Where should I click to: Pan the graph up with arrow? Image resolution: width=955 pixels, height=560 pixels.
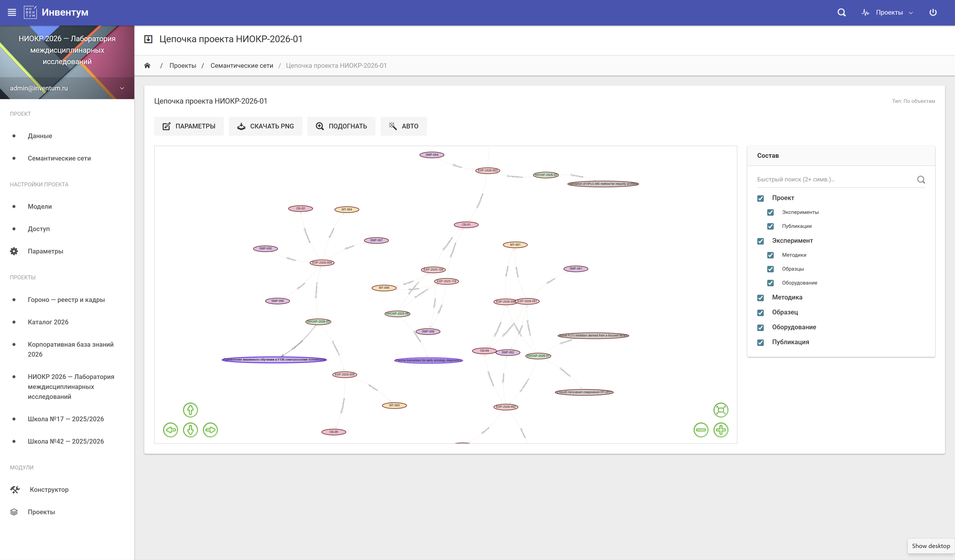(190, 410)
